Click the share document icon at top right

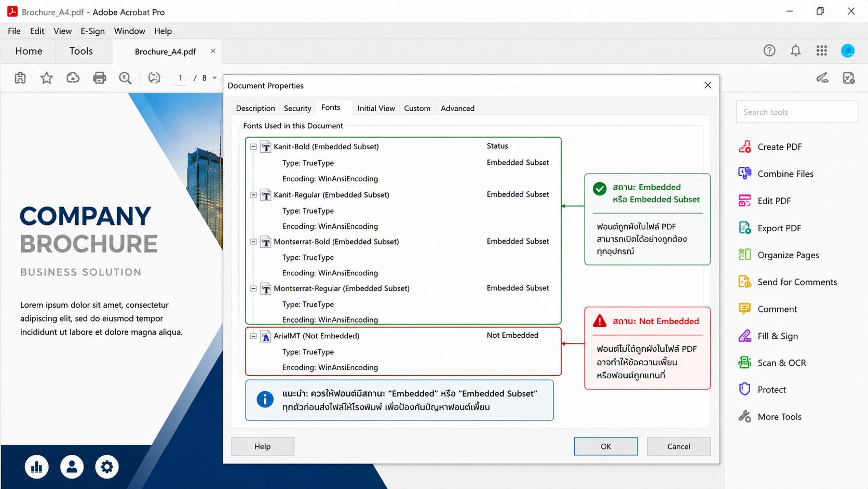[x=849, y=78]
